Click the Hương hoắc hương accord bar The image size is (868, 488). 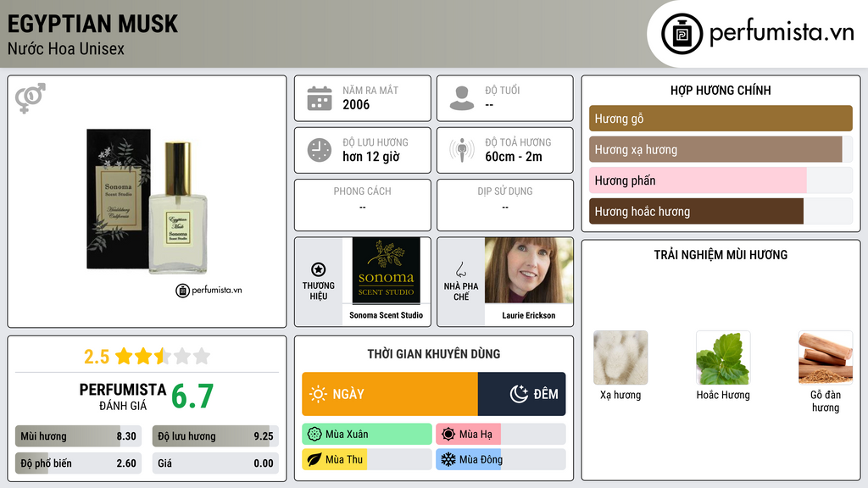pos(721,211)
